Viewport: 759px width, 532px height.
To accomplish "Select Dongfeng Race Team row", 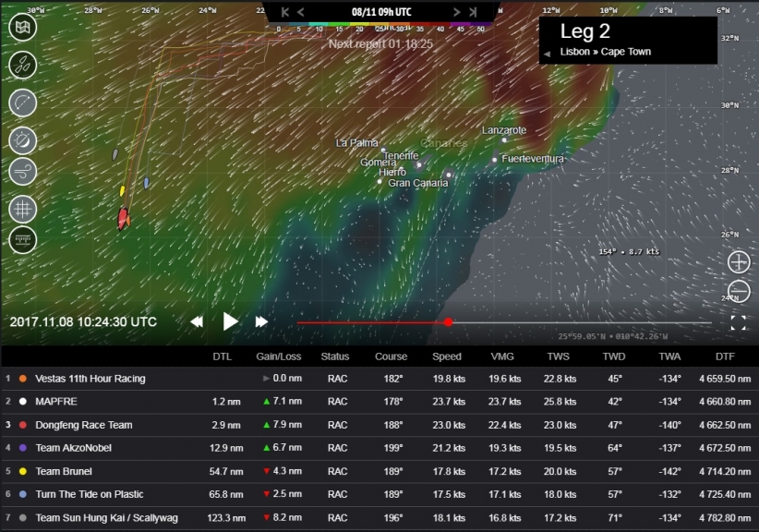I will pyautogui.click(x=379, y=425).
